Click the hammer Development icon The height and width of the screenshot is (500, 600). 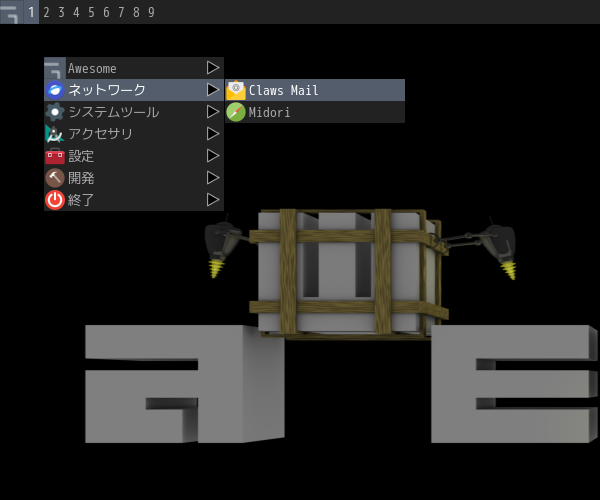[x=55, y=178]
